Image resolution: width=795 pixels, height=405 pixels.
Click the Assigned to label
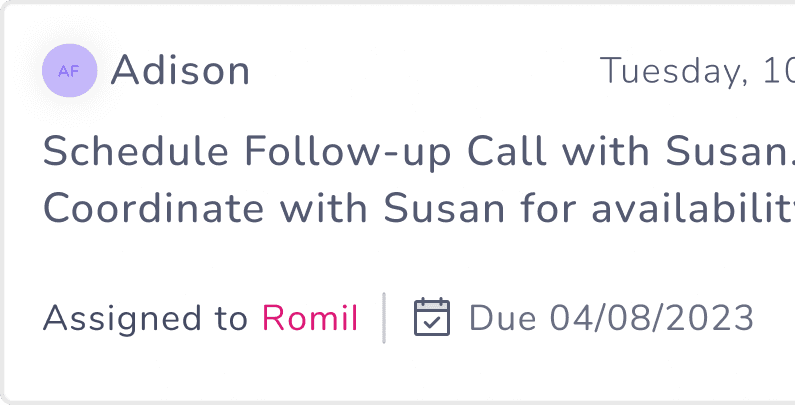tap(145, 319)
